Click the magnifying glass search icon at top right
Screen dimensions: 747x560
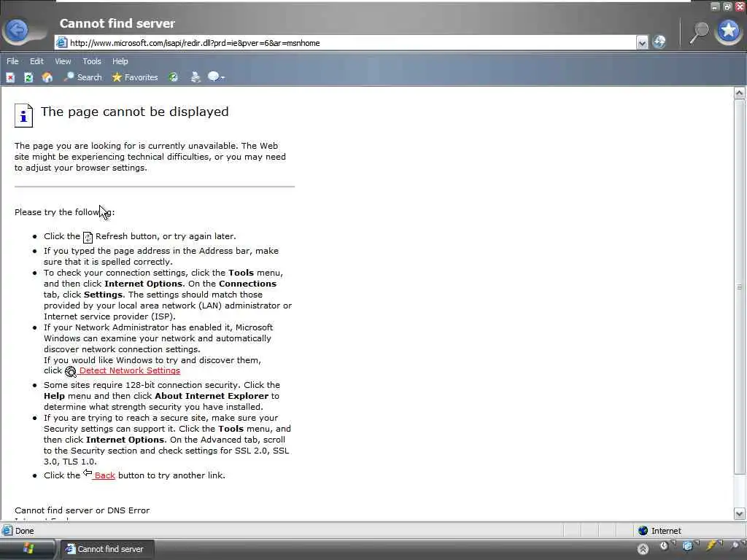pyautogui.click(x=700, y=32)
